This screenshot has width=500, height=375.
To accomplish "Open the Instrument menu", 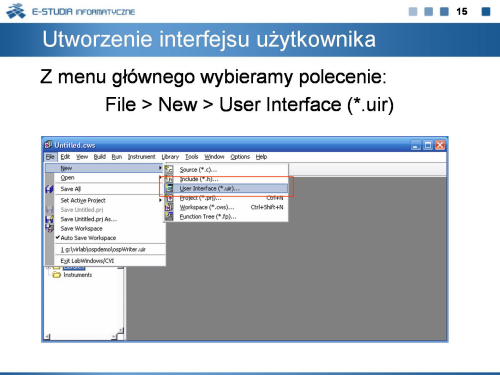I will 141,157.
